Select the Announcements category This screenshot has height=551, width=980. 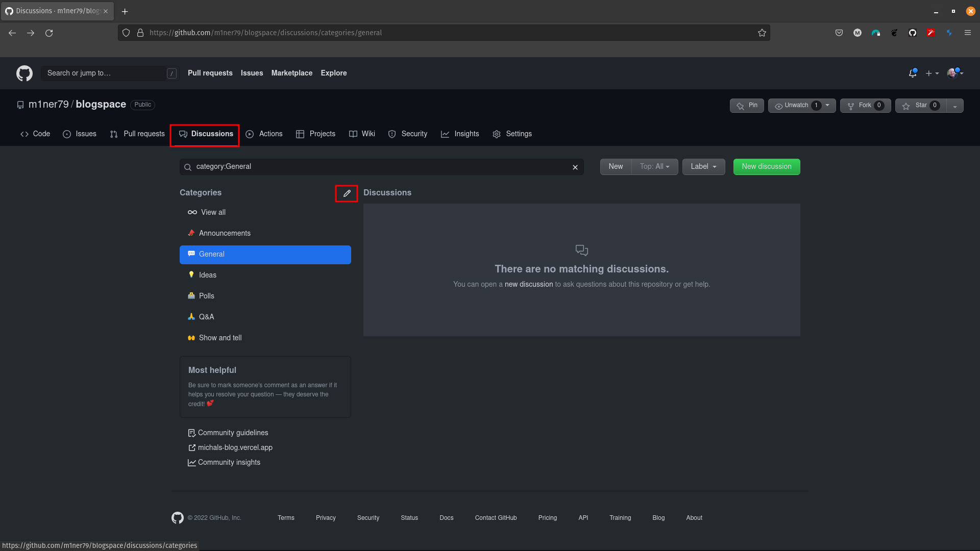pyautogui.click(x=265, y=234)
